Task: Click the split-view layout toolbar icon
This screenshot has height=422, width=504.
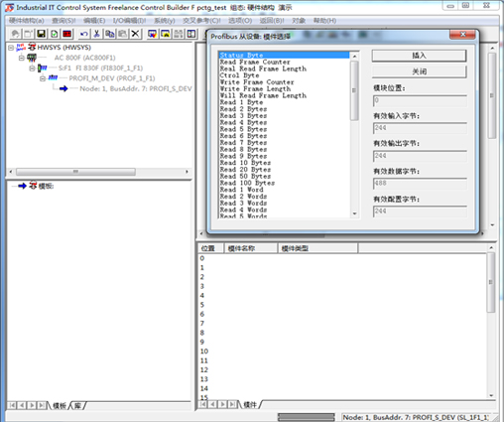Action: [x=191, y=34]
